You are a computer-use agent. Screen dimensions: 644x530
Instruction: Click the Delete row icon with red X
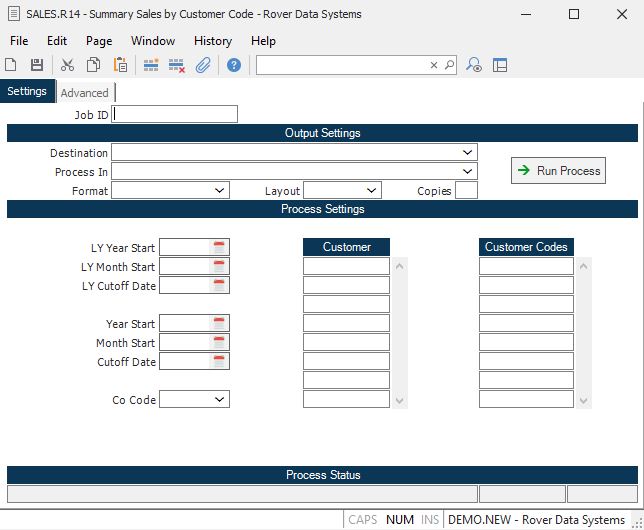[177, 65]
